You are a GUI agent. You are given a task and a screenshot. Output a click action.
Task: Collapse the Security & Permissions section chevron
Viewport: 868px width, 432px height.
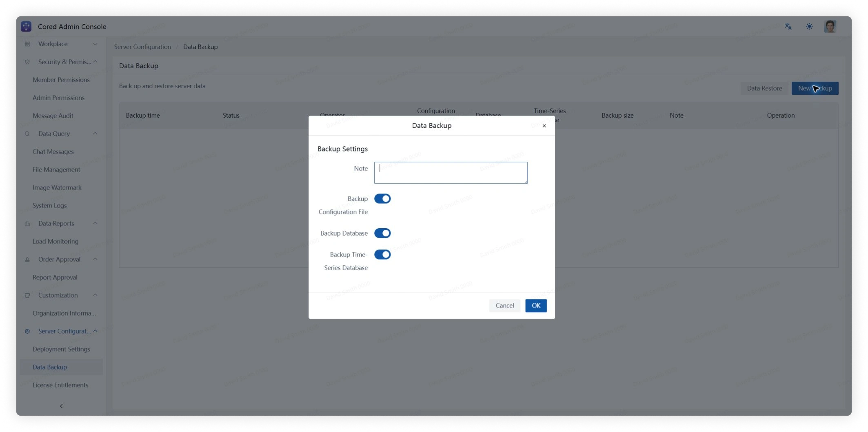pos(95,62)
